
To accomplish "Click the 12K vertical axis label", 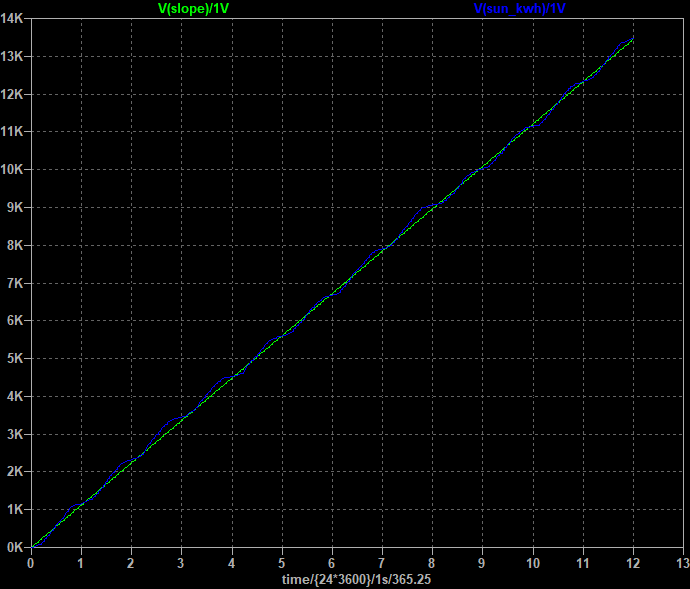I will [12, 94].
